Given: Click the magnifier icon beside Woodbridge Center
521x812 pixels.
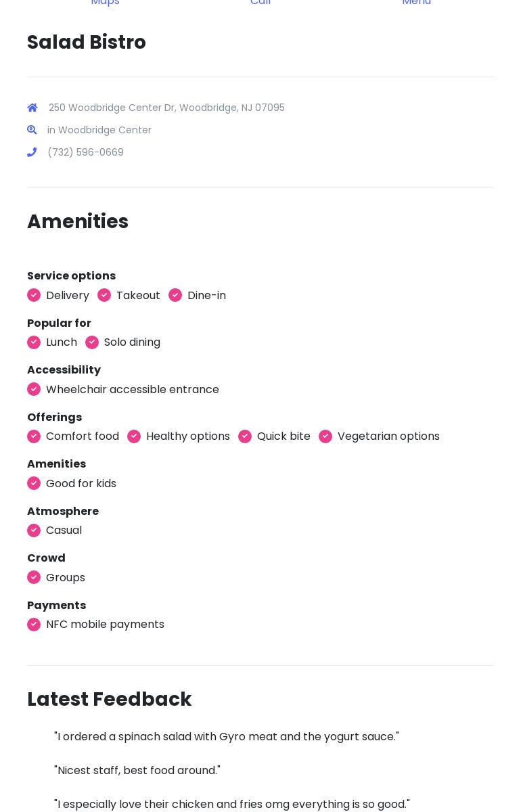Looking at the screenshot, I should [x=32, y=130].
